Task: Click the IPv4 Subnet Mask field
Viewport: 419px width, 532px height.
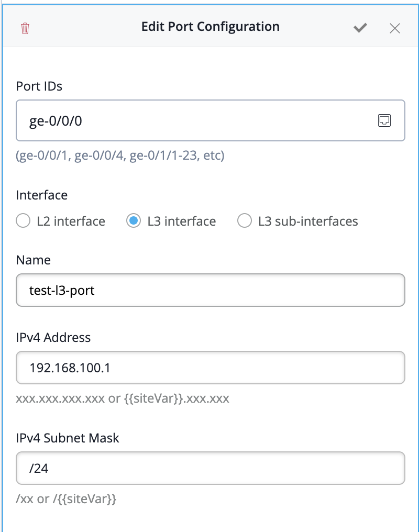Action: tap(210, 468)
